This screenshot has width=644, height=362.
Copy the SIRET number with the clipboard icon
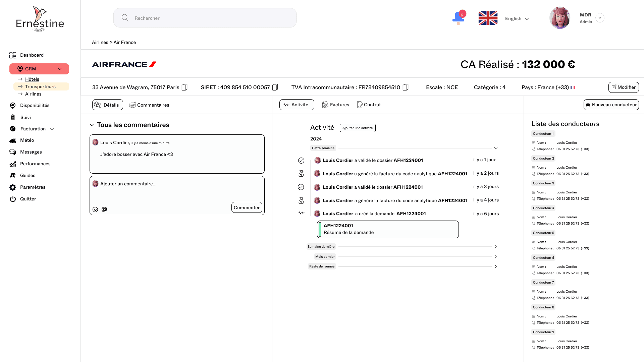[x=275, y=87]
